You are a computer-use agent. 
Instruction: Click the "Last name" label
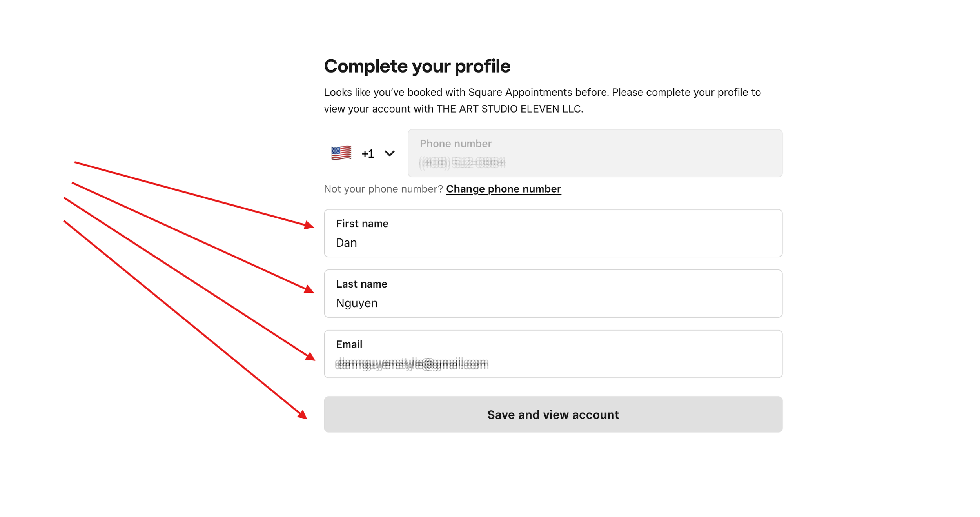(361, 284)
